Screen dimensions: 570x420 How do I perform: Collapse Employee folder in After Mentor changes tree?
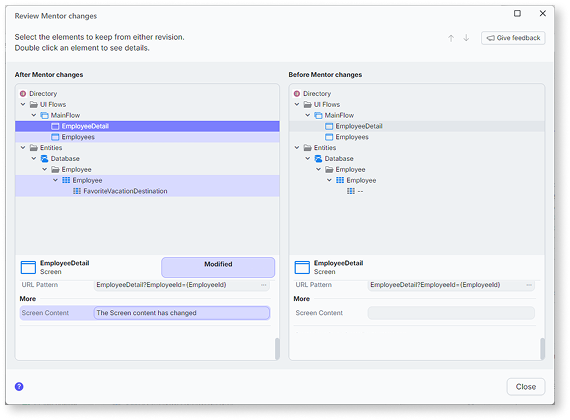click(44, 169)
